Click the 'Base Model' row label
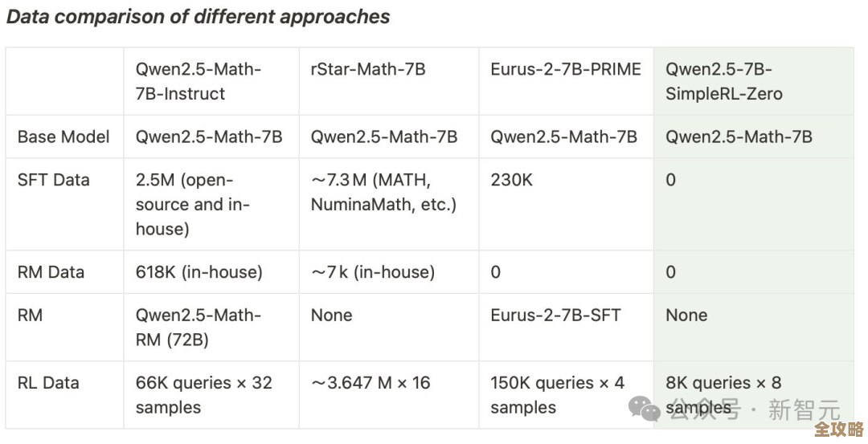The height and width of the screenshot is (444, 868). tap(63, 136)
